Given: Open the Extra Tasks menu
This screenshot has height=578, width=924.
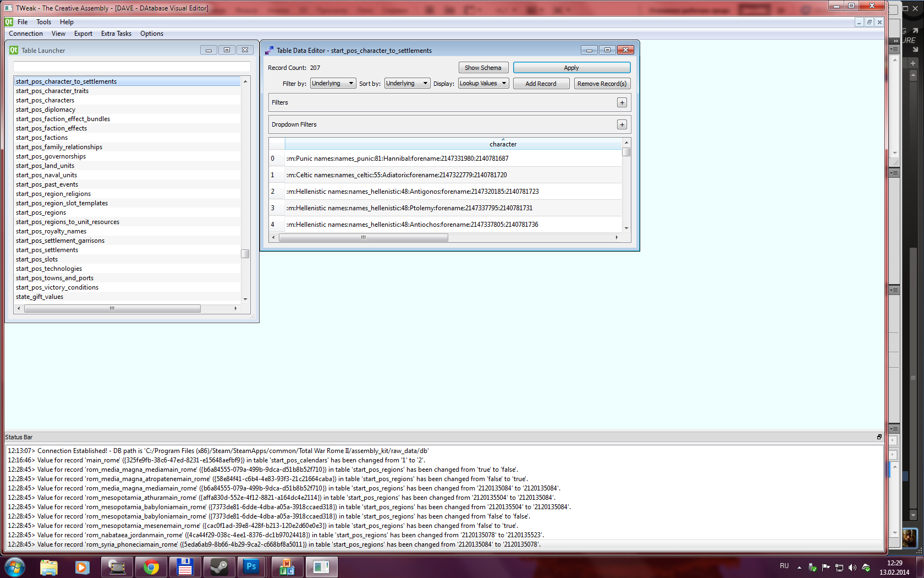Looking at the screenshot, I should [116, 34].
